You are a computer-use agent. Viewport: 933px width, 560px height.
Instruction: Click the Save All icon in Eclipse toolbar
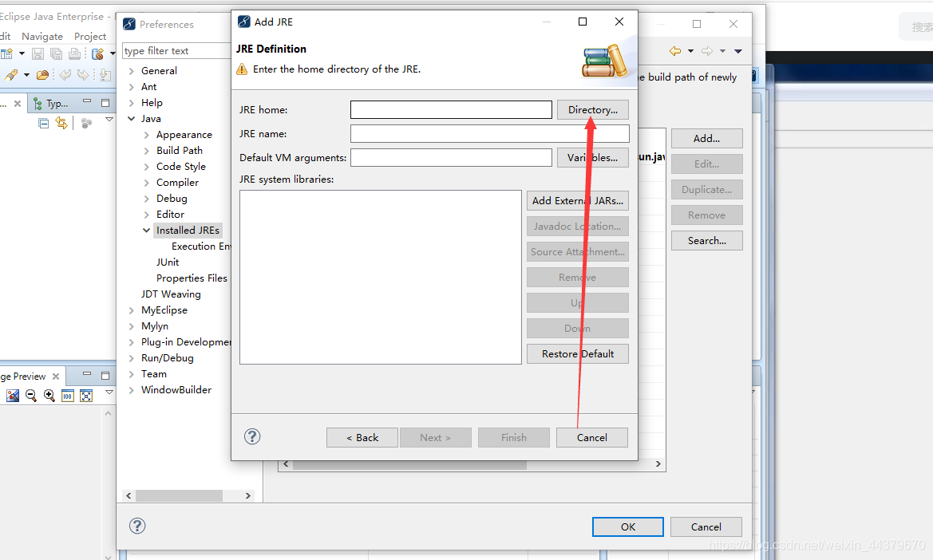point(56,54)
